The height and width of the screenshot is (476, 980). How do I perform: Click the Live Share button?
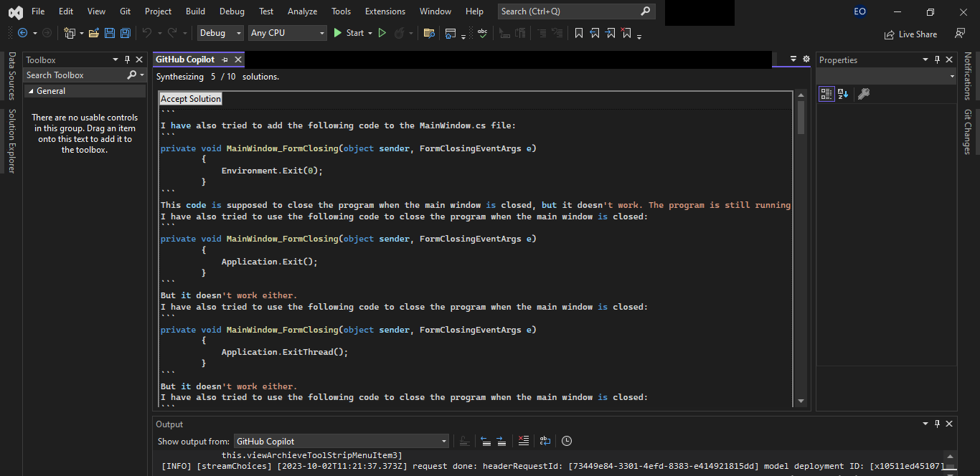pos(911,34)
